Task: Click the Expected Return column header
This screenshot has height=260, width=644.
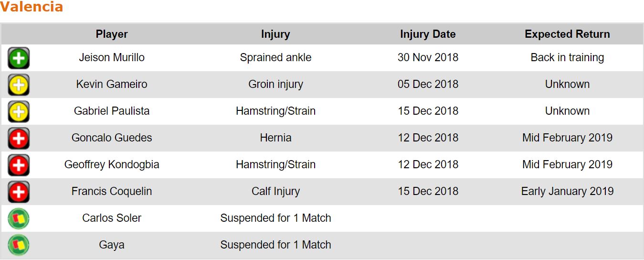Action: pyautogui.click(x=567, y=34)
